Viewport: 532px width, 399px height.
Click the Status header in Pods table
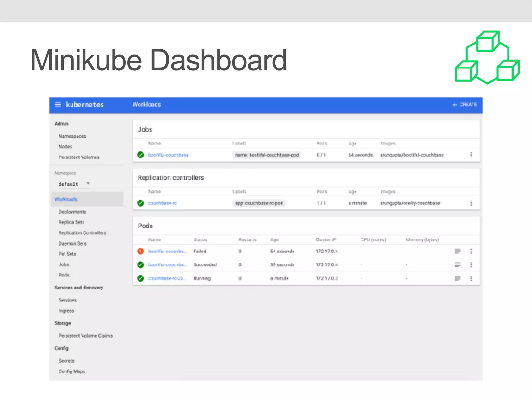(x=200, y=240)
